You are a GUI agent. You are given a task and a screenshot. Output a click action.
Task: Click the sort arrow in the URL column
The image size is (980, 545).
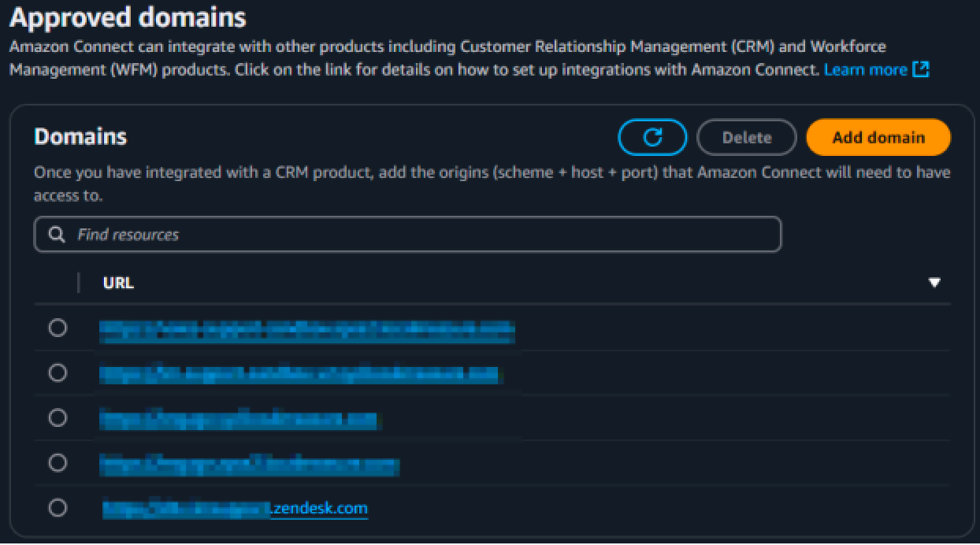tap(934, 283)
